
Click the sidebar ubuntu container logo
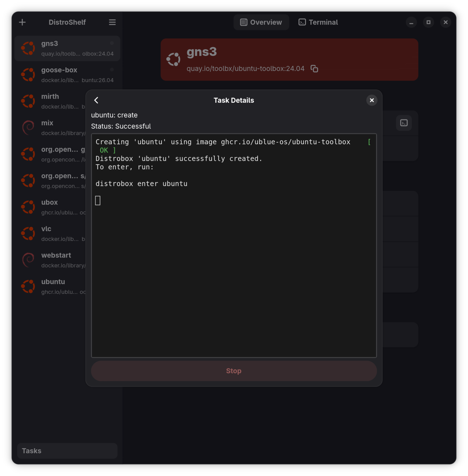(x=28, y=287)
